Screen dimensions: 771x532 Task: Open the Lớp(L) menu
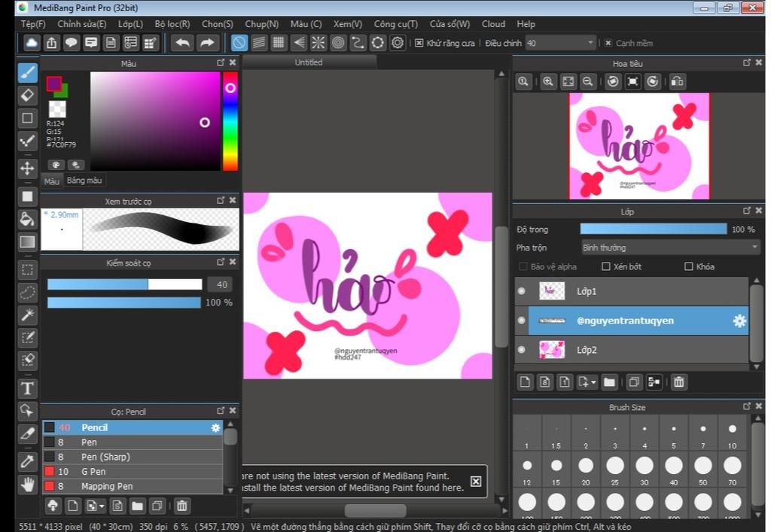[x=130, y=24]
